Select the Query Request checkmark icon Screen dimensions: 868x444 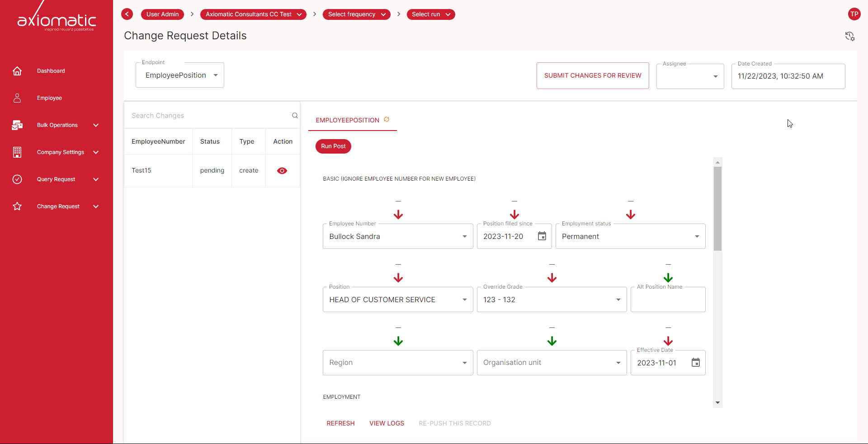click(x=17, y=179)
